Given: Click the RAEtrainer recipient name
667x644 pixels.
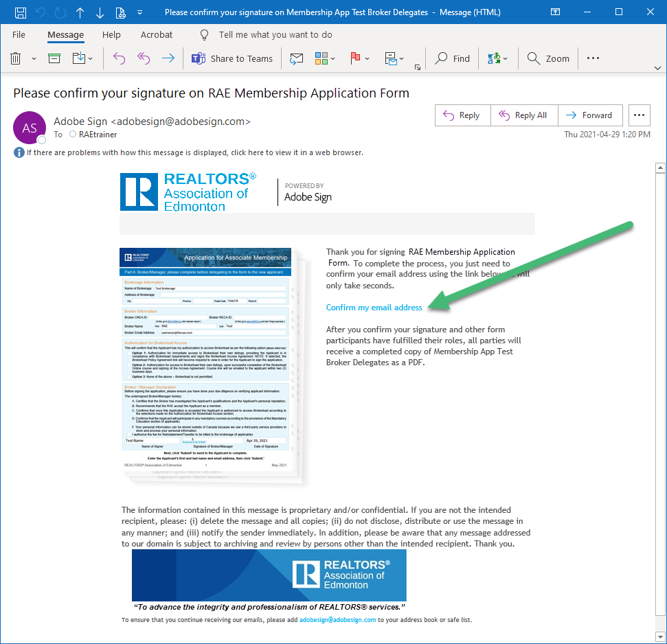Looking at the screenshot, I should [x=98, y=135].
